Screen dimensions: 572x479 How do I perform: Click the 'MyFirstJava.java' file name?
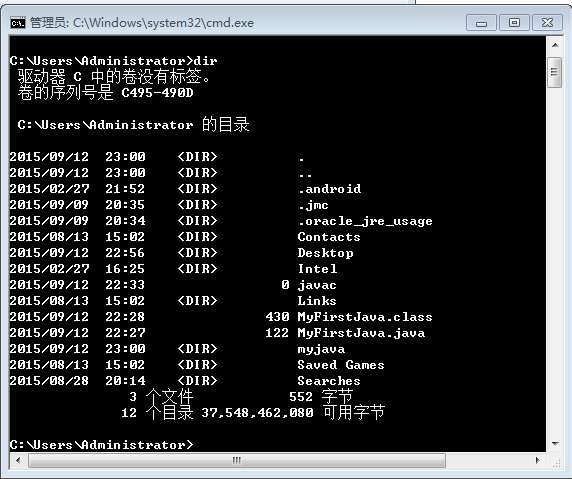coord(361,333)
